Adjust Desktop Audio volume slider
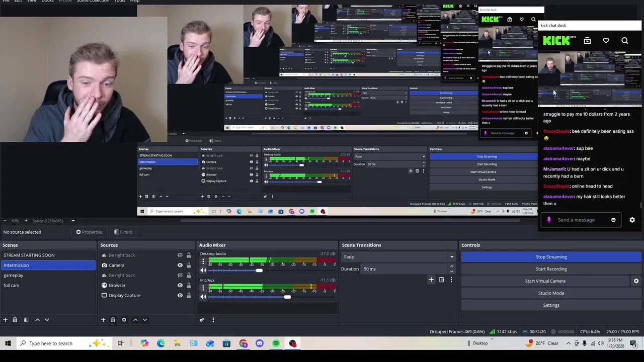Image resolution: width=644 pixels, height=362 pixels. coord(259,271)
